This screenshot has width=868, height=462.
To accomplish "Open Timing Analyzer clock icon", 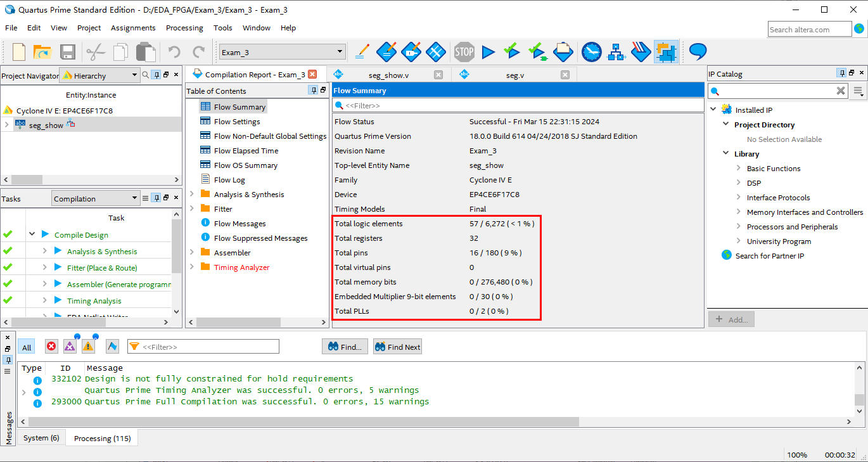I will point(591,51).
